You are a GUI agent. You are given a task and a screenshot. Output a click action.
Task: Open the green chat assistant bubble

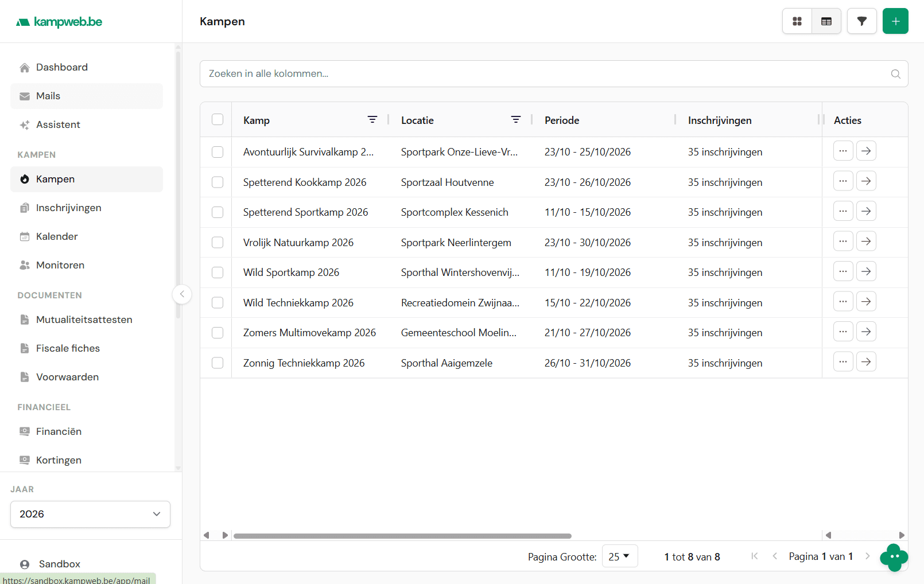click(x=894, y=557)
